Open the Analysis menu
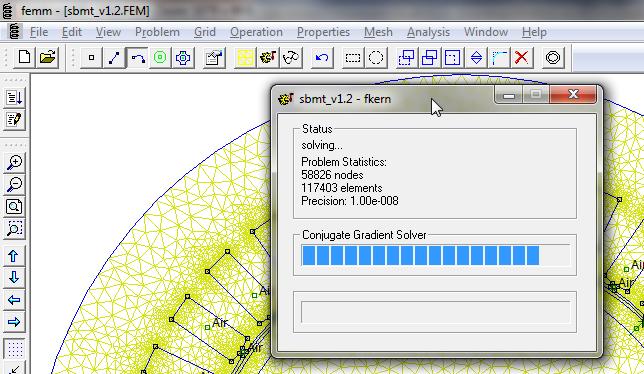Image resolution: width=644 pixels, height=374 pixels. 428,32
